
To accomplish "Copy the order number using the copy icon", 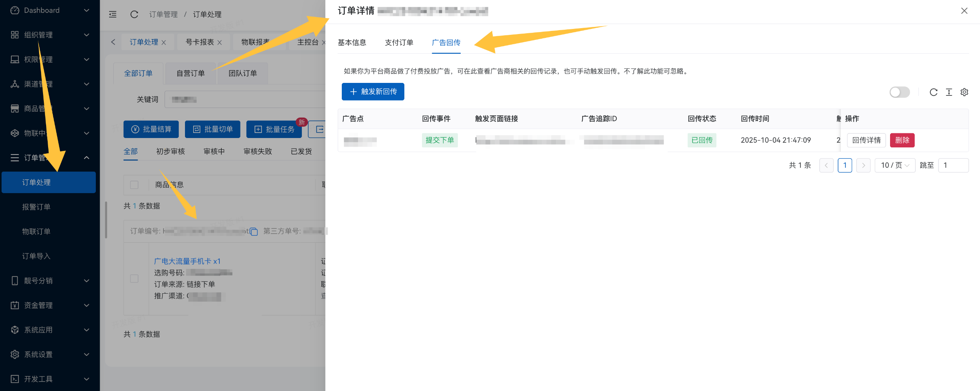I will coord(254,231).
